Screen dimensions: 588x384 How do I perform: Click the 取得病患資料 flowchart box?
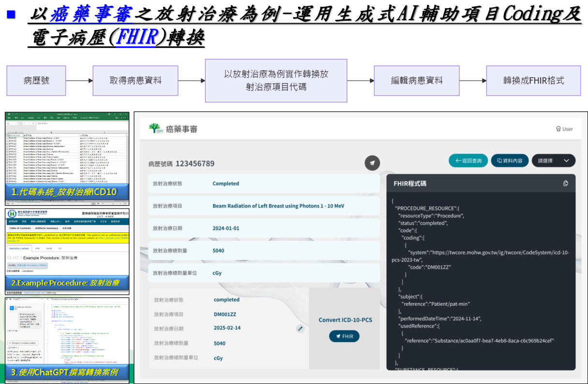tap(135, 81)
